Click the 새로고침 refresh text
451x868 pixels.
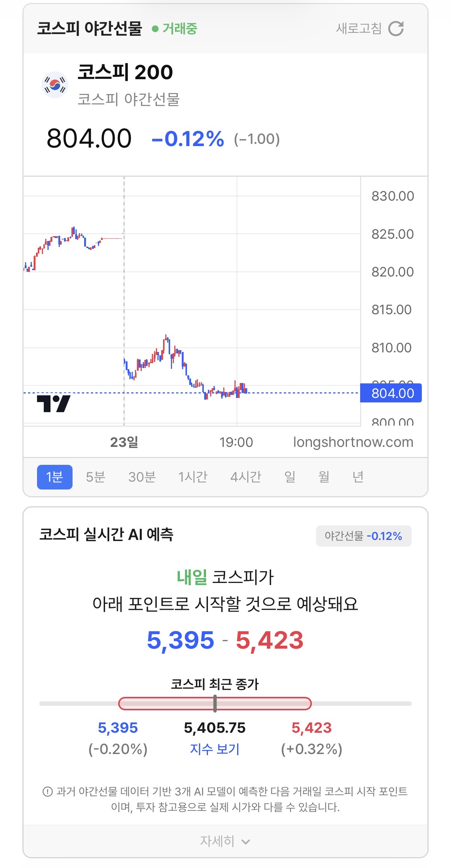coord(359,28)
